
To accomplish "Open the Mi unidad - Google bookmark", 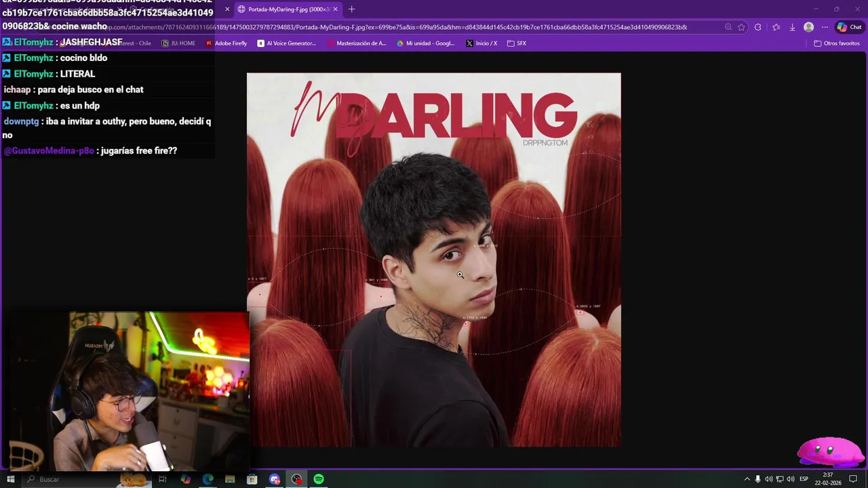I will 426,43.
